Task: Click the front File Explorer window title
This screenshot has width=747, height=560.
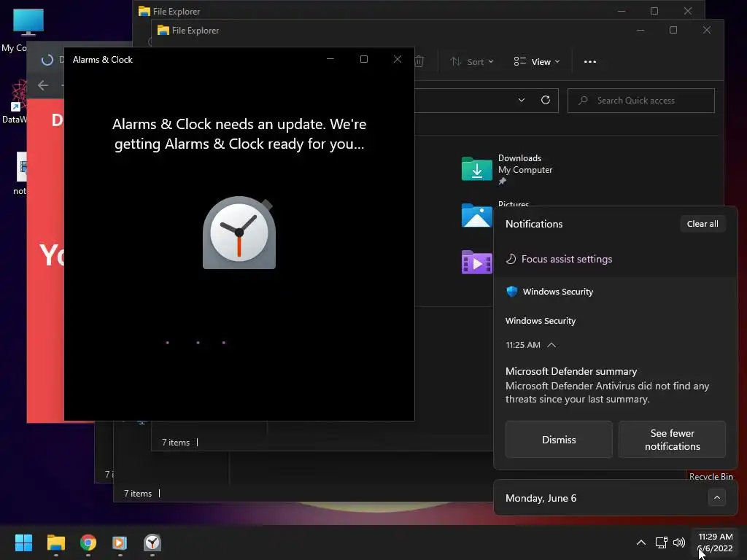Action: point(196,31)
